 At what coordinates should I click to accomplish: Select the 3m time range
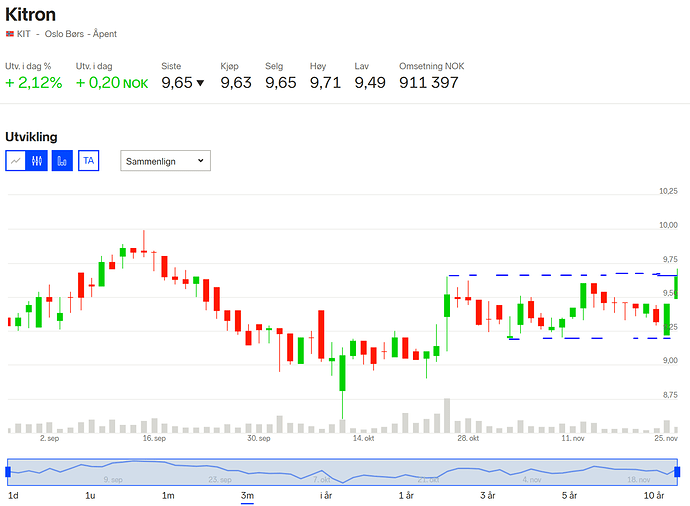[247, 495]
